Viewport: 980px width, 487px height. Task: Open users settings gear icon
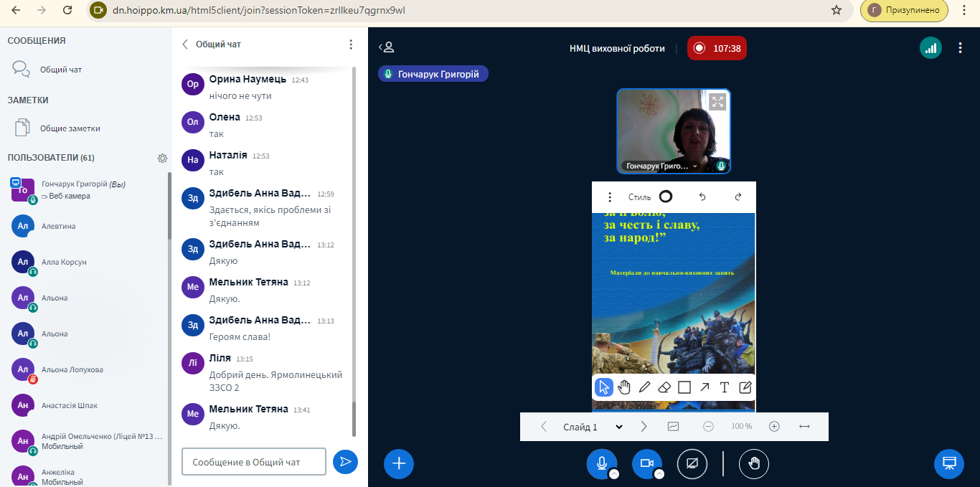(162, 158)
